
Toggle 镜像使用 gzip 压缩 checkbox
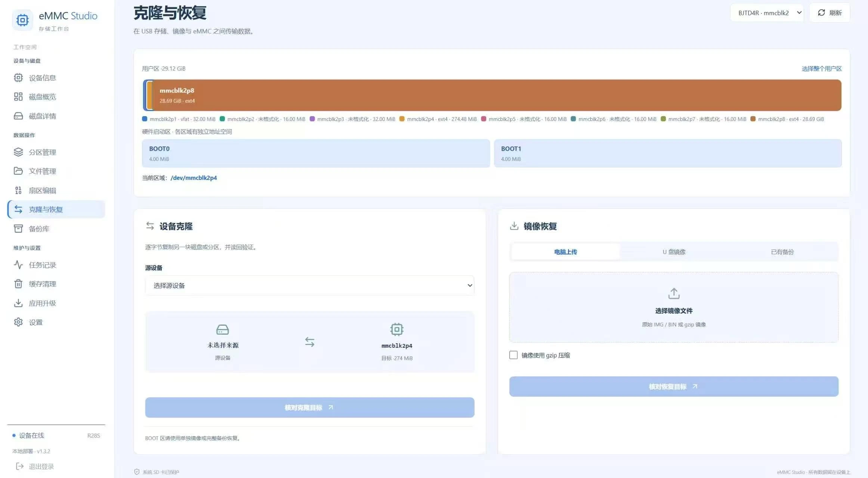[513, 355]
